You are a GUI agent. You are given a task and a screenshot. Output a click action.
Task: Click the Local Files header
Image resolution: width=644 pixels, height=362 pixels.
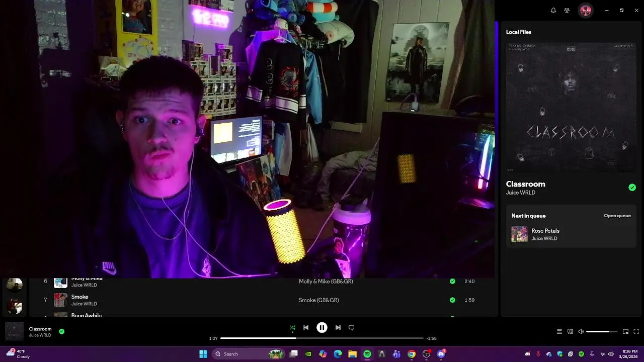[x=519, y=32]
